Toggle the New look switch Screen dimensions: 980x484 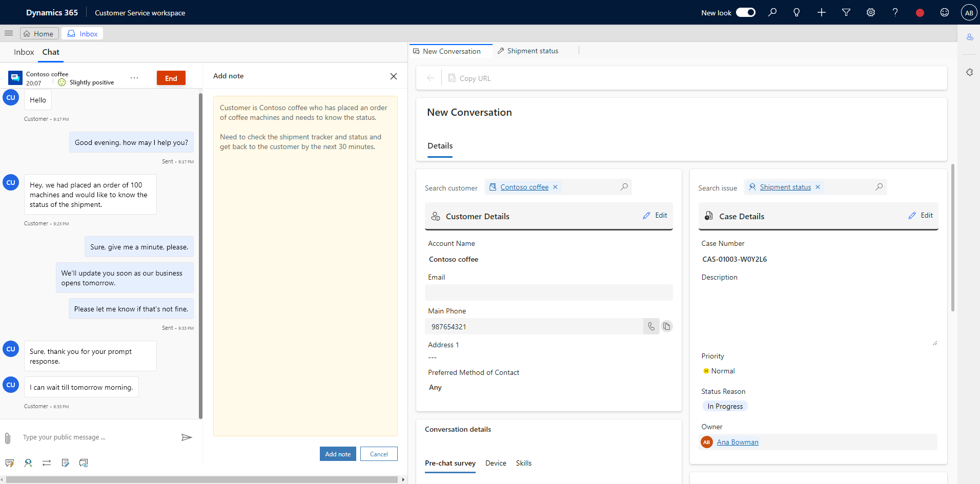coord(746,12)
